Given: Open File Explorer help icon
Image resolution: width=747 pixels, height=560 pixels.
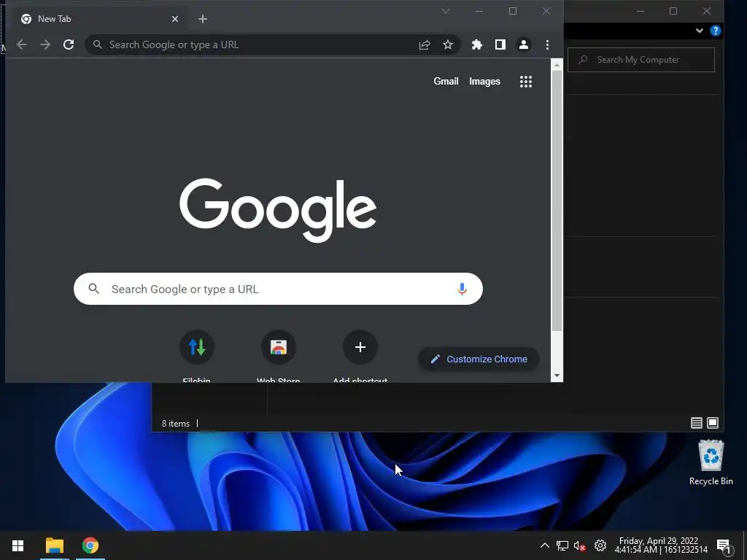Looking at the screenshot, I should click(715, 31).
